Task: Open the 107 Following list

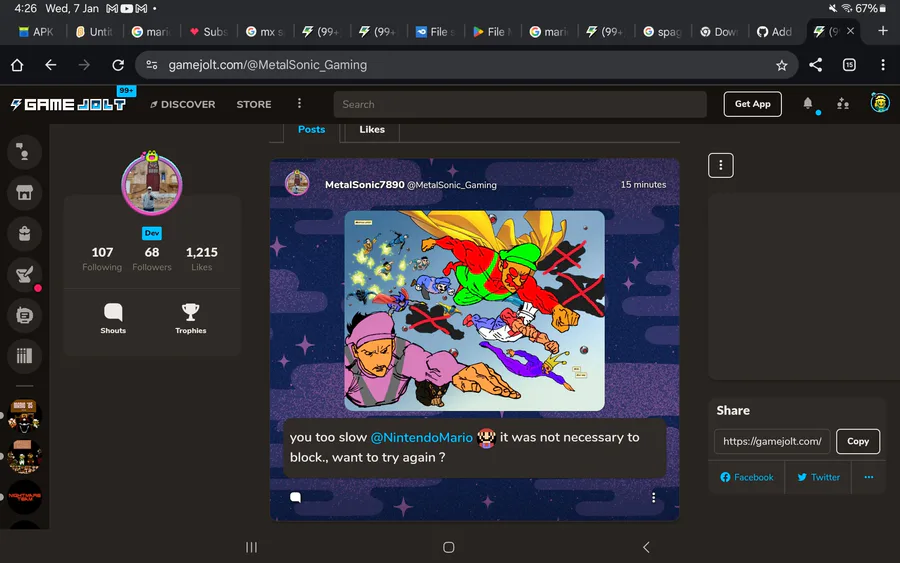Action: pos(102,258)
